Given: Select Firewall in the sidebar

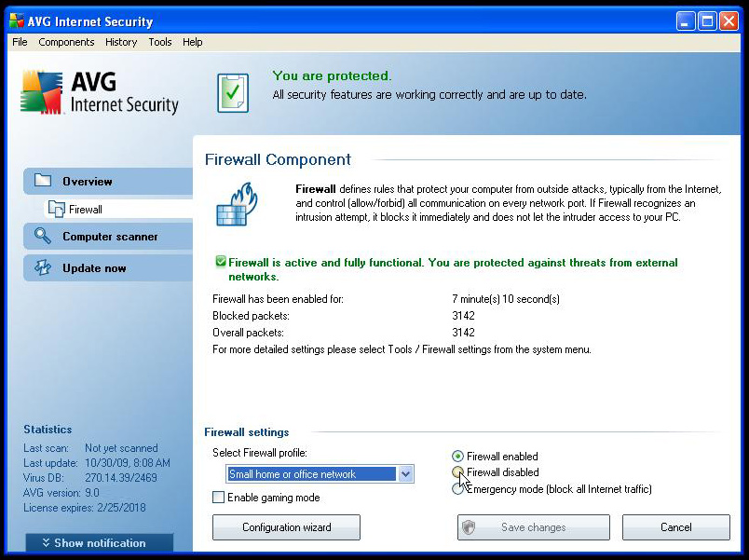Looking at the screenshot, I should coord(118,209).
